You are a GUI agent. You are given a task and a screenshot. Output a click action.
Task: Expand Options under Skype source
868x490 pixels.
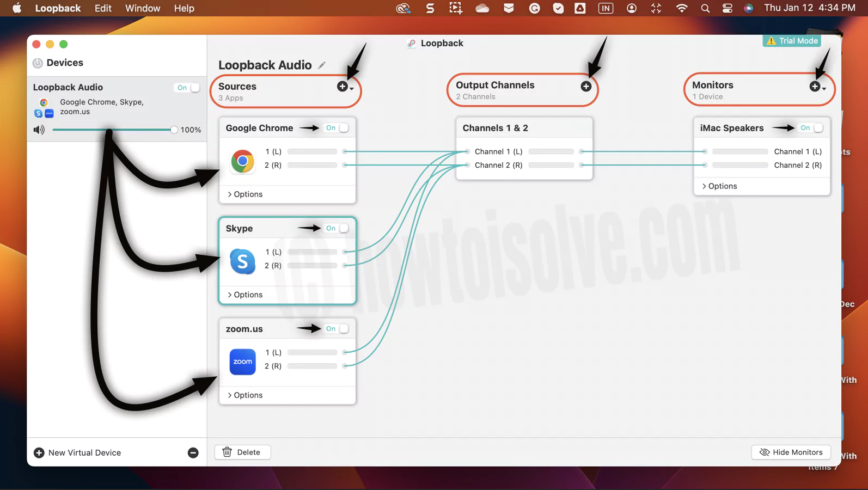pyautogui.click(x=245, y=295)
